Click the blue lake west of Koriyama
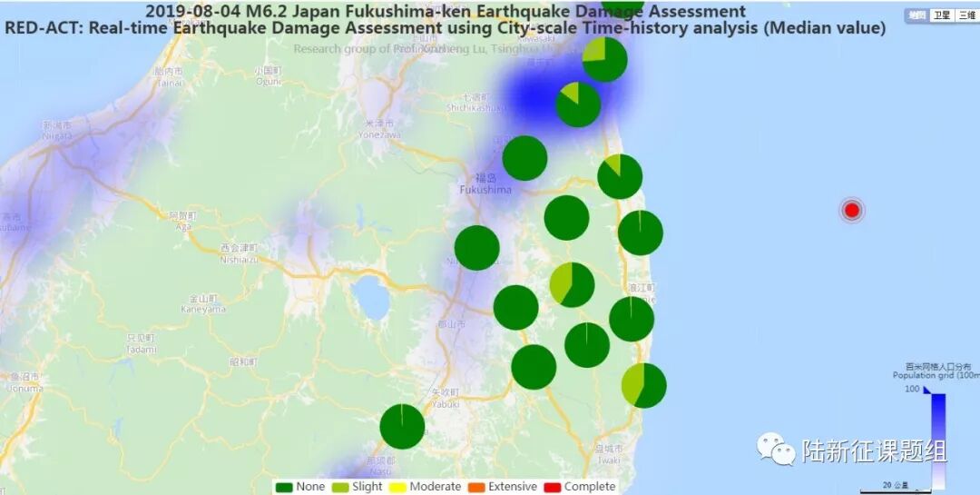 [x=370, y=295]
